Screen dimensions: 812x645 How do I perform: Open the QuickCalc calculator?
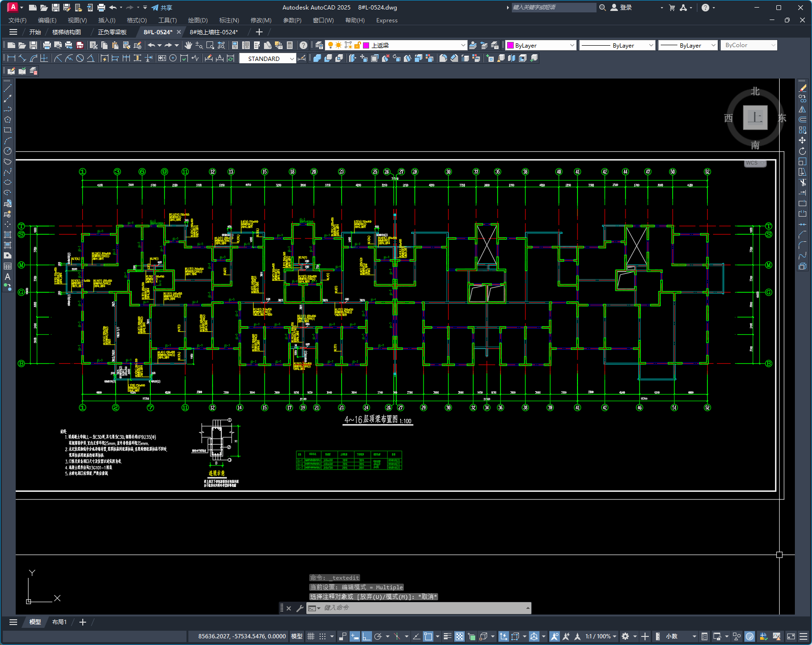tap(290, 45)
